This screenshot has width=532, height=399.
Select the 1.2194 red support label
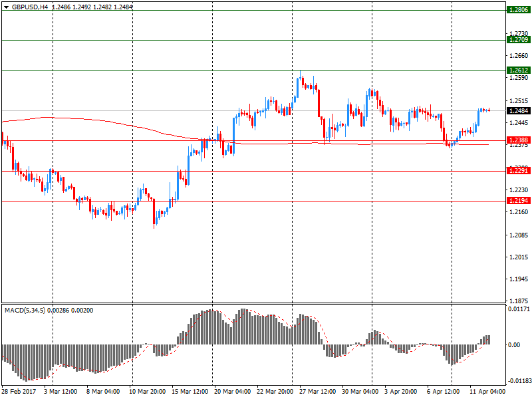[519, 201]
